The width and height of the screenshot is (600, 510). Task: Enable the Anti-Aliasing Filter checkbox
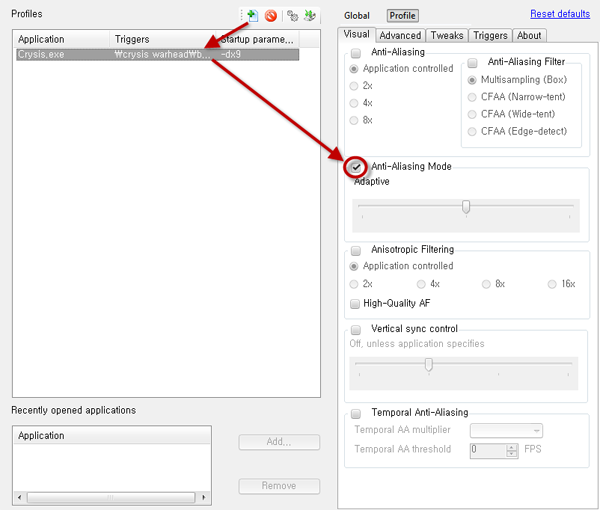coord(473,62)
